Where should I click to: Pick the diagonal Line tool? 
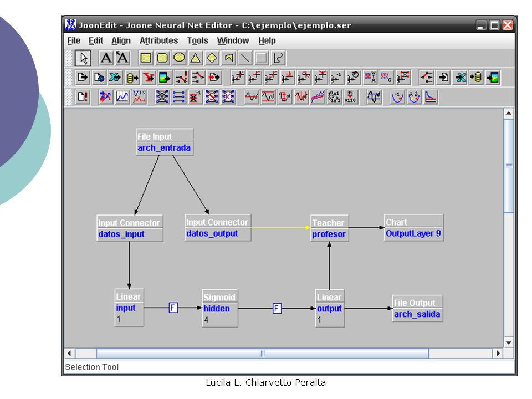pos(245,58)
